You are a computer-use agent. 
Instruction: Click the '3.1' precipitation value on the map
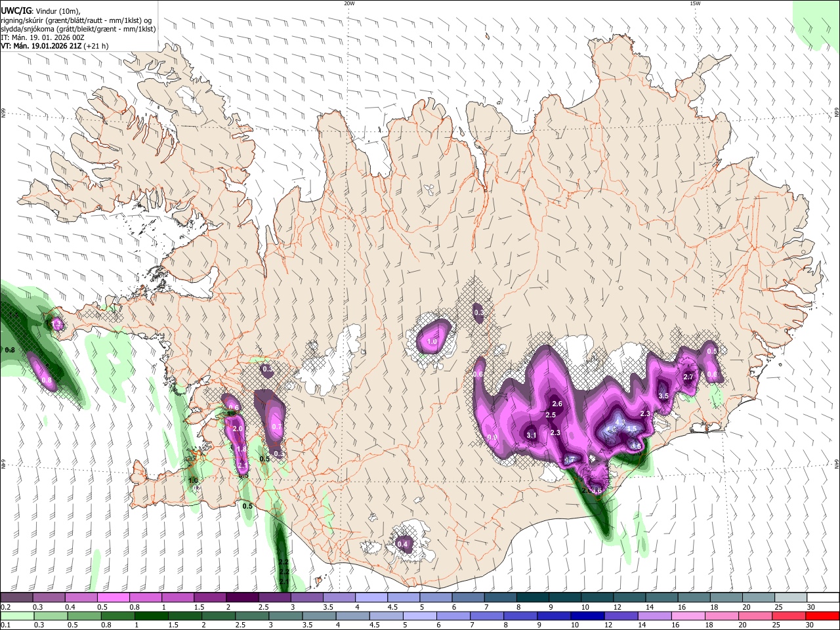(x=532, y=435)
